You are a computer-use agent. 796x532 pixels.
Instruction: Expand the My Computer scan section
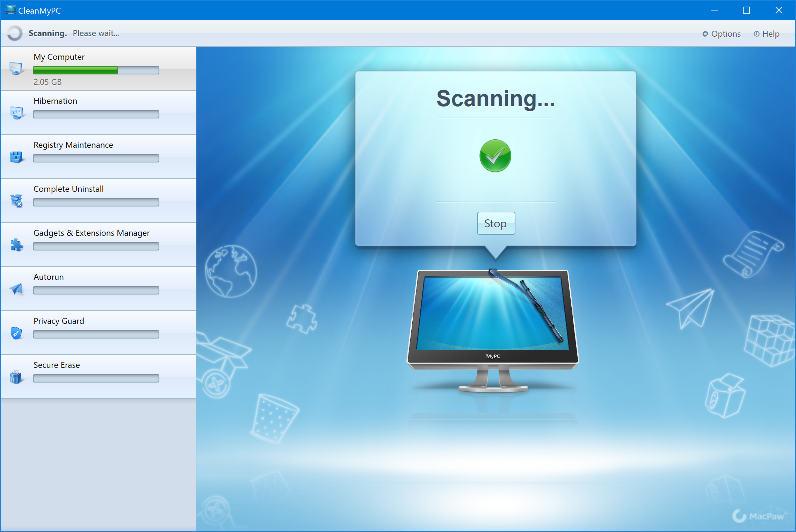tap(99, 68)
